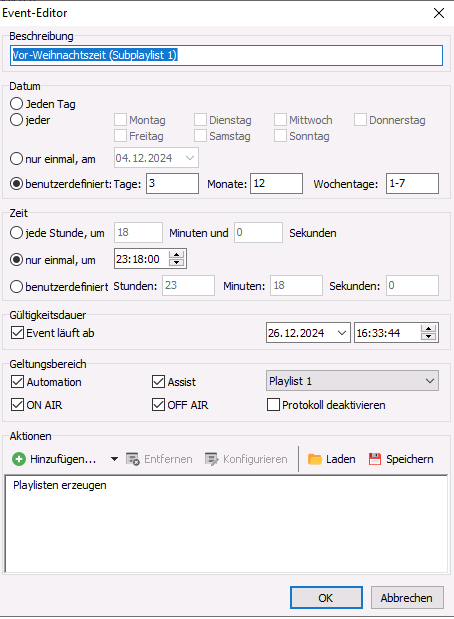Click the Abbrechen button

pos(407,598)
